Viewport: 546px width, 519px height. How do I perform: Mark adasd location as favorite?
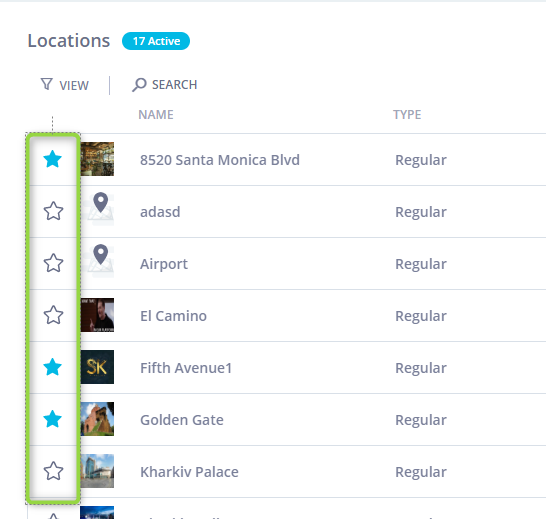[53, 211]
